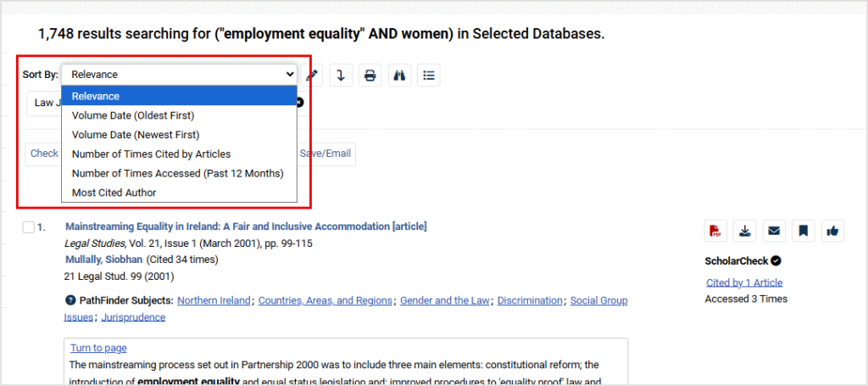This screenshot has height=386, width=868.
Task: Open the Sort By dropdown box
Action: pyautogui.click(x=179, y=75)
